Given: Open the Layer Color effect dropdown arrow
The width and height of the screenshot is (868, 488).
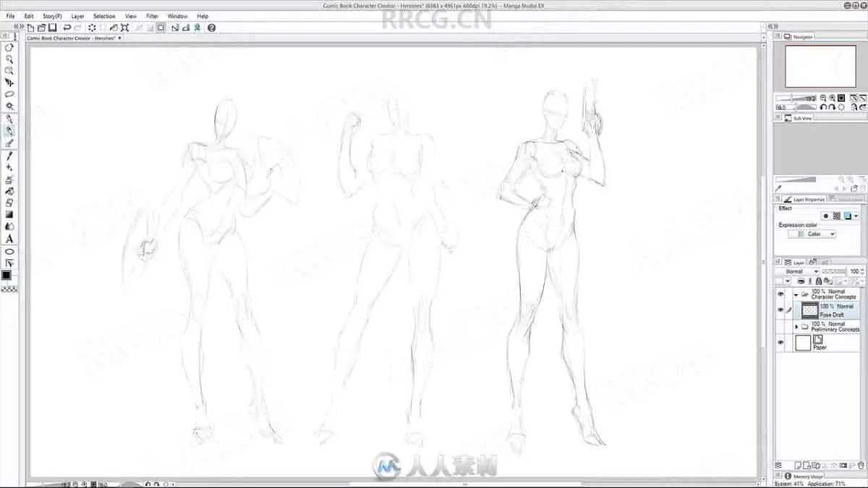Looking at the screenshot, I should tap(856, 215).
